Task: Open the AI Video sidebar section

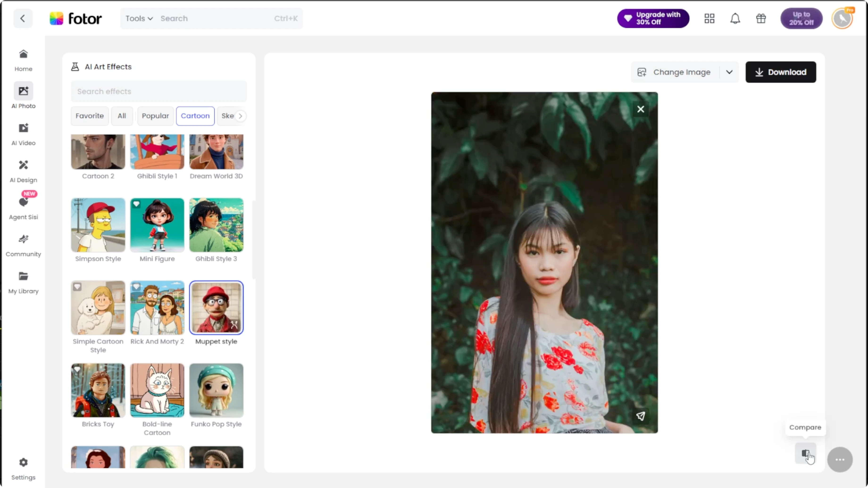Action: click(x=23, y=134)
